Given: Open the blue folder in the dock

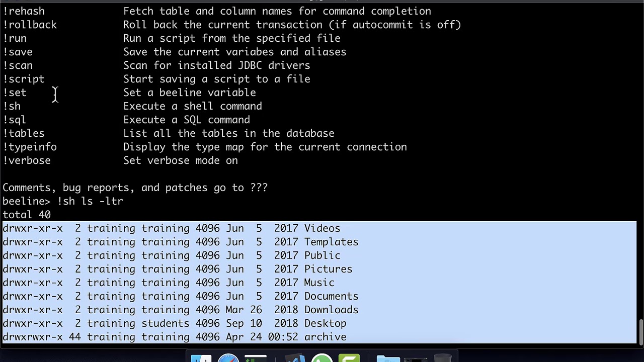Looking at the screenshot, I should [x=388, y=358].
